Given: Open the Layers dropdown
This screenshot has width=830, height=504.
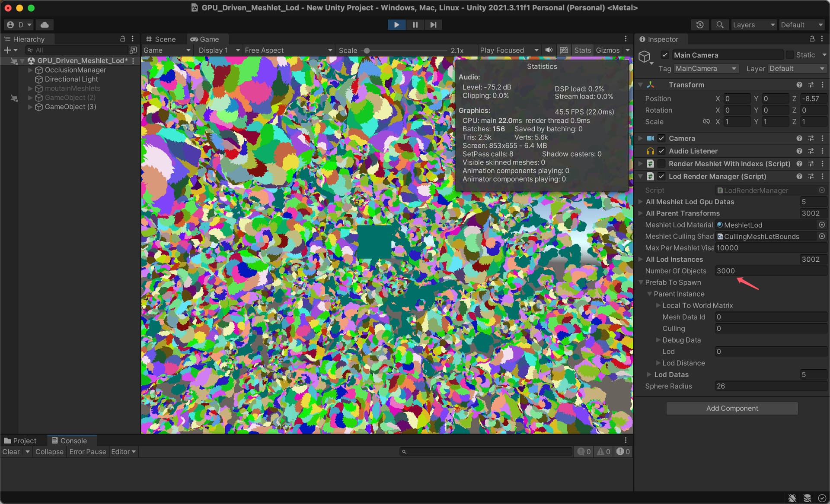Looking at the screenshot, I should 753,25.
